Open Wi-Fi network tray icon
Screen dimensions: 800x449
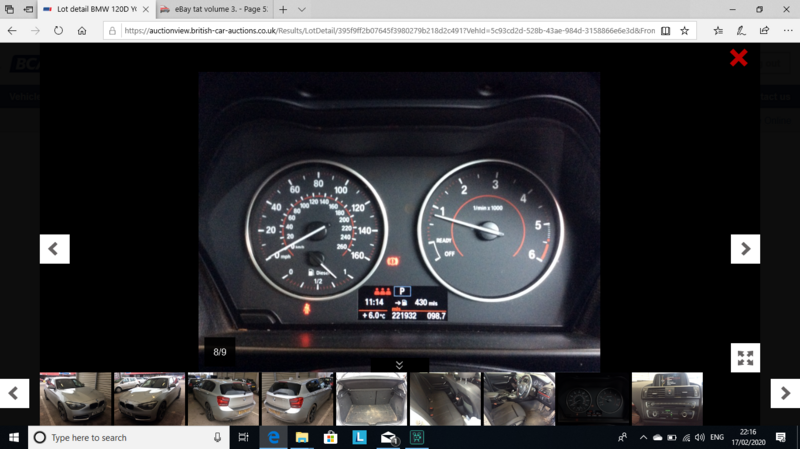(686, 437)
